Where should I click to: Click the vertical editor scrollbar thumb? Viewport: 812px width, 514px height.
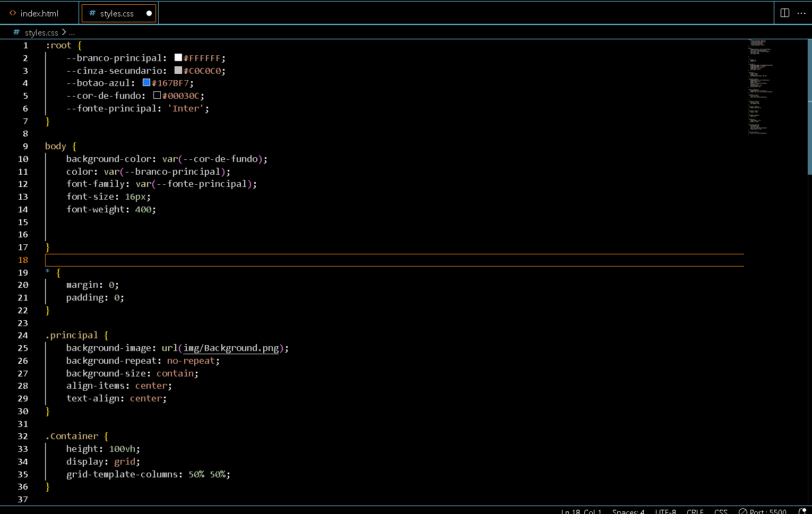[x=809, y=106]
